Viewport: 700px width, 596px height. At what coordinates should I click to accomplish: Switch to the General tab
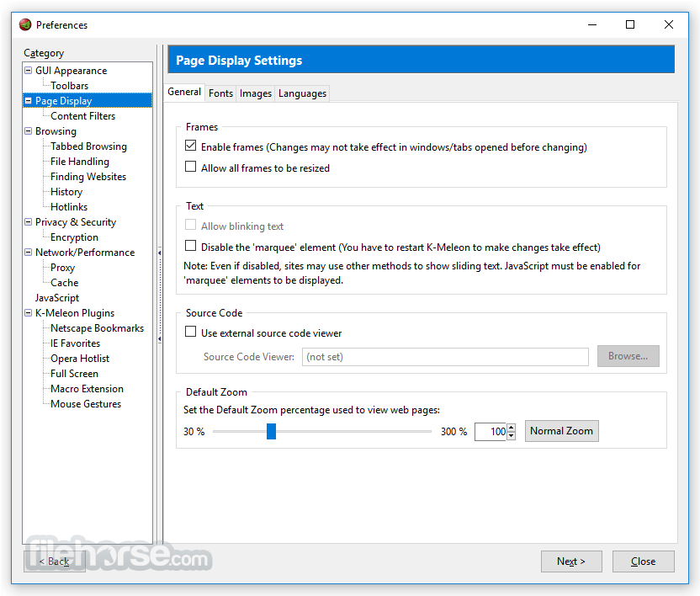[184, 92]
